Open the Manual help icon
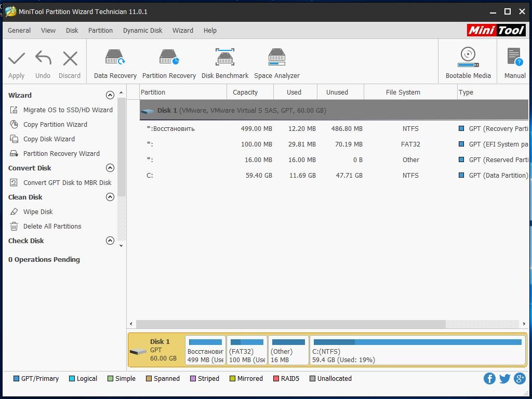 pyautogui.click(x=515, y=57)
